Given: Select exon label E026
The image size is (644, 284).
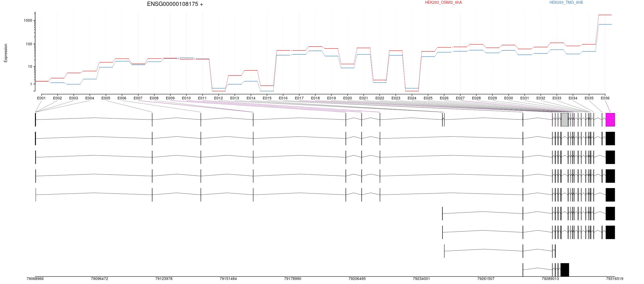Looking at the screenshot, I should click(x=444, y=98).
